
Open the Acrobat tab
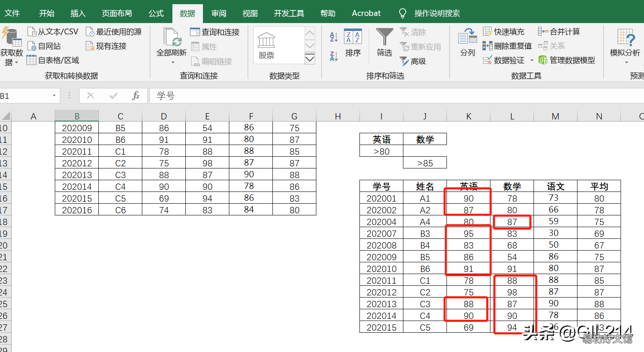tap(366, 13)
